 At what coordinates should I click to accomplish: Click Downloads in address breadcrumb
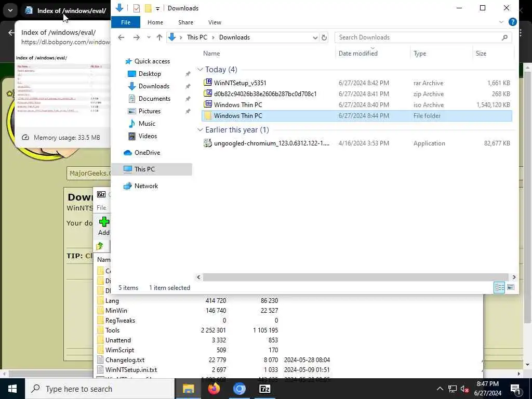tap(234, 37)
